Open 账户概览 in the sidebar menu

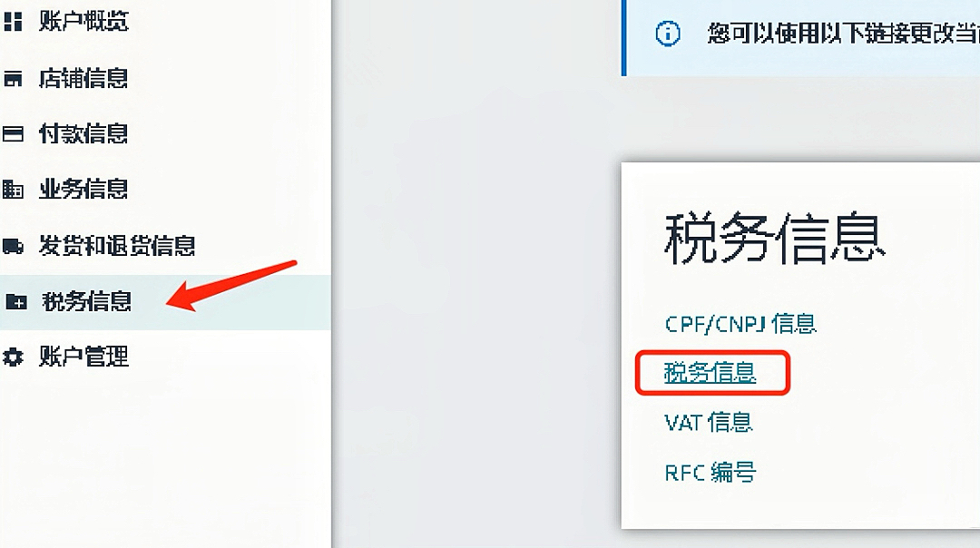[83, 21]
